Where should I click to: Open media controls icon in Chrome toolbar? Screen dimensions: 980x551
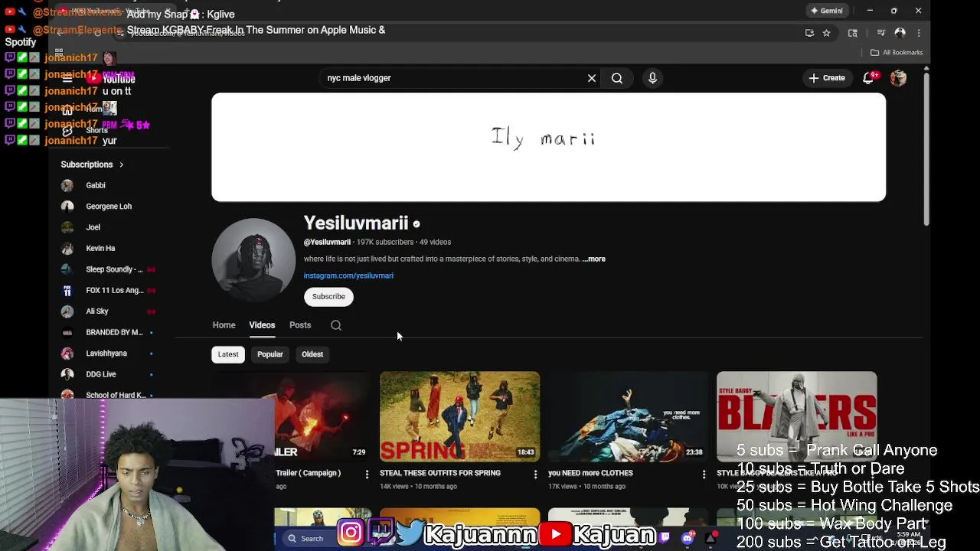881,33
